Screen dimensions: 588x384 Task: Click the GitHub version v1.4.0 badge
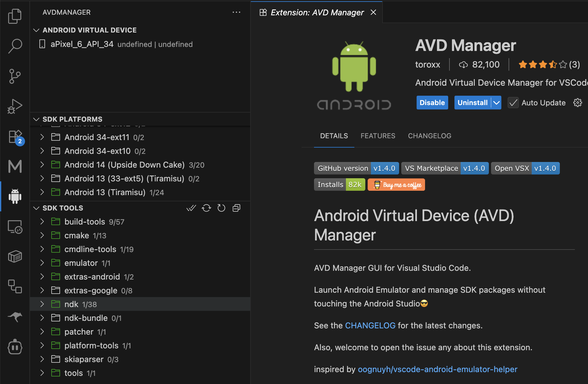tap(356, 168)
